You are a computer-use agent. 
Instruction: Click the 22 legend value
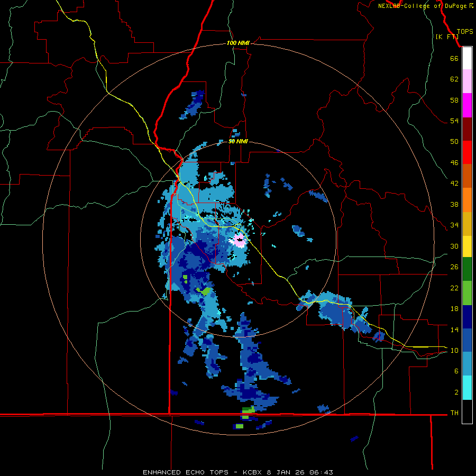(454, 288)
